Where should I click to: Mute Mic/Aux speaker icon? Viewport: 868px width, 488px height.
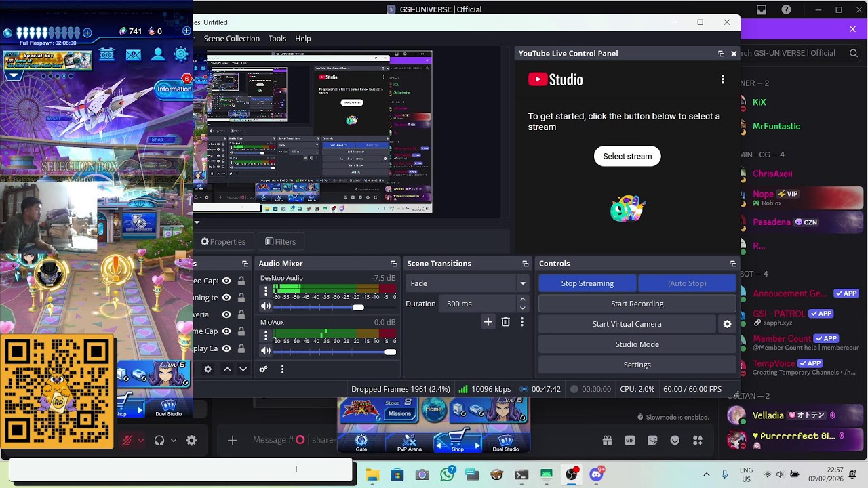pos(266,351)
